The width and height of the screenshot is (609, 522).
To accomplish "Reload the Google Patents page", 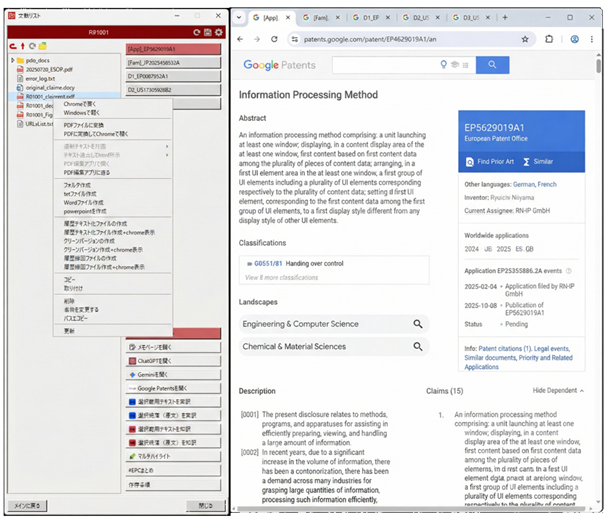I will (273, 39).
